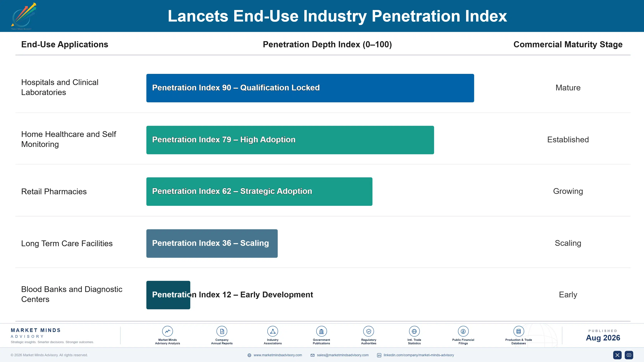The height and width of the screenshot is (362, 644).
Task: Click the Lancets End-Use Industry Penetration Index title
Action: (337, 16)
